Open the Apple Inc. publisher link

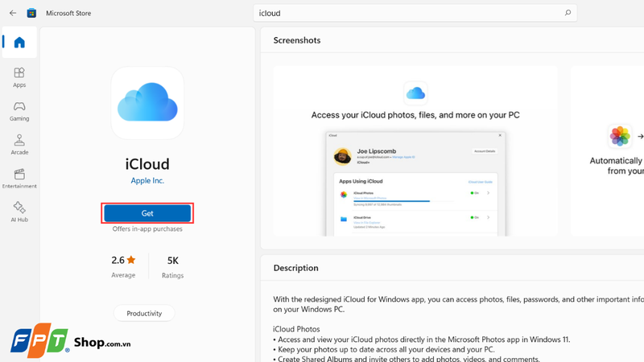point(147,180)
